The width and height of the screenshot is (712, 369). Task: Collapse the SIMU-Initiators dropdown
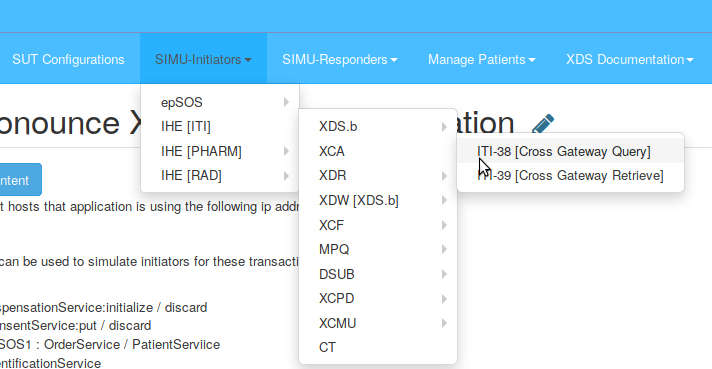click(x=203, y=59)
